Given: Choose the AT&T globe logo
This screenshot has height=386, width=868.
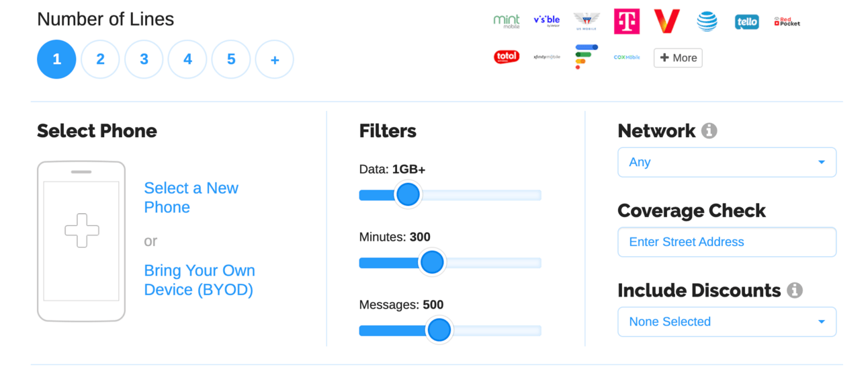Looking at the screenshot, I should (707, 22).
